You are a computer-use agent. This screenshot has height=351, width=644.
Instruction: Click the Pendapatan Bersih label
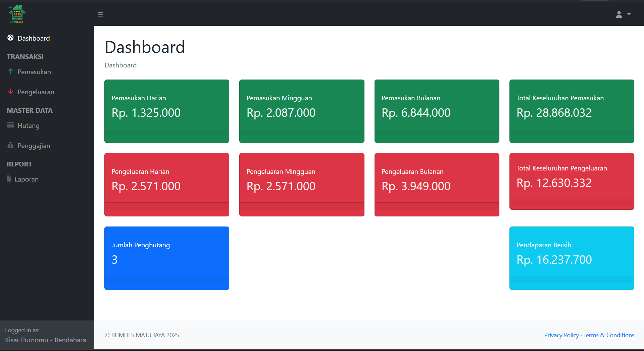point(544,245)
